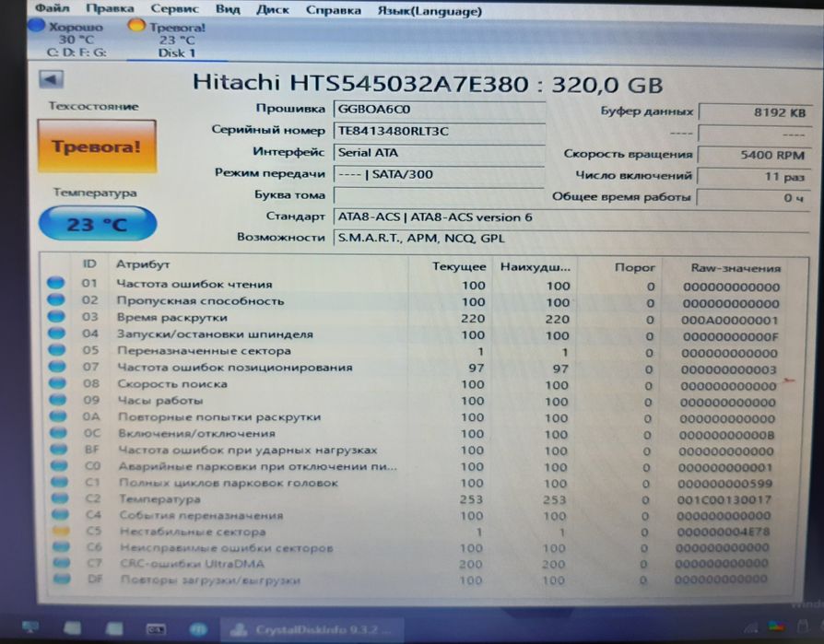
Task: Click the buffer size value 8192 KB
Action: click(x=754, y=112)
